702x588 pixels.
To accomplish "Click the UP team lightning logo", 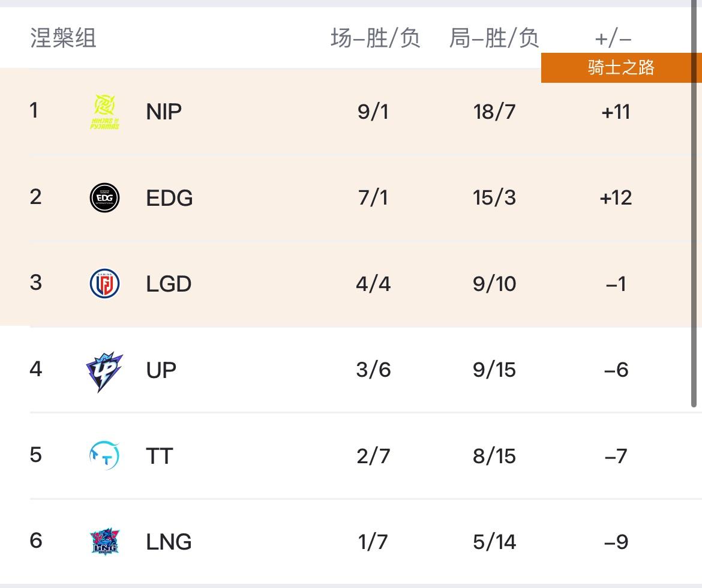I will click(x=104, y=371).
